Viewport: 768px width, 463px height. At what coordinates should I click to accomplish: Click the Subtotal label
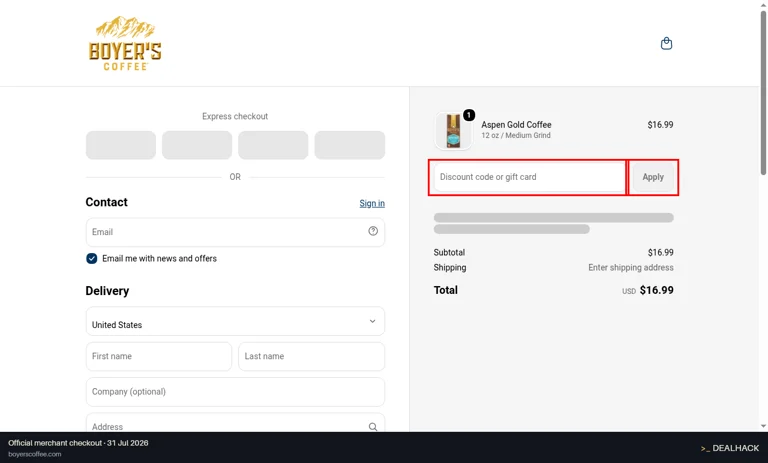pyautogui.click(x=449, y=252)
